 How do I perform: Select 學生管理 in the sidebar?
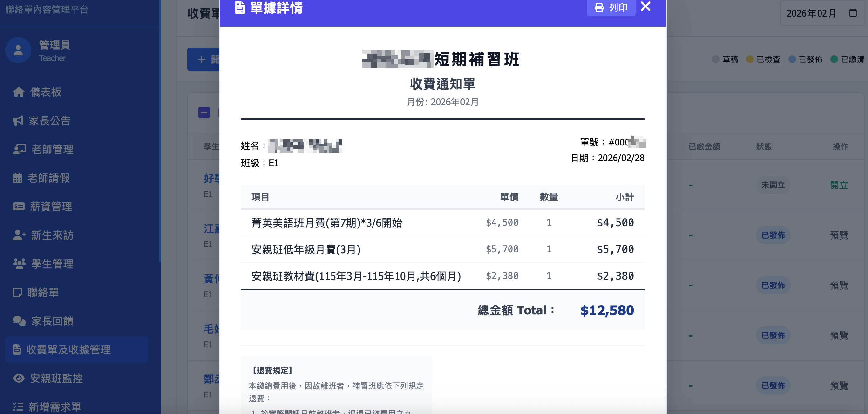(x=77, y=264)
